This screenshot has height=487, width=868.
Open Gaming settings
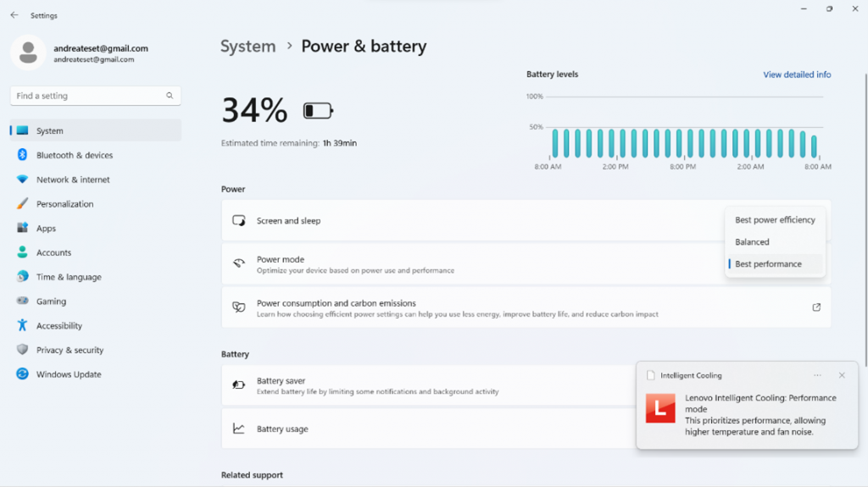pos(51,302)
